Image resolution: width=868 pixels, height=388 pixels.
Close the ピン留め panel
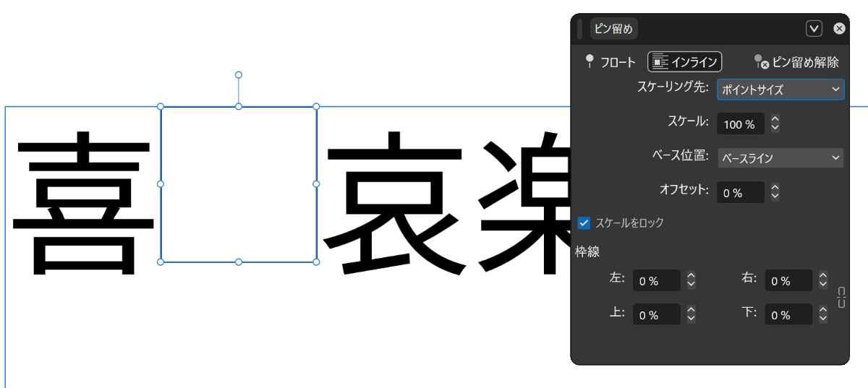(839, 29)
